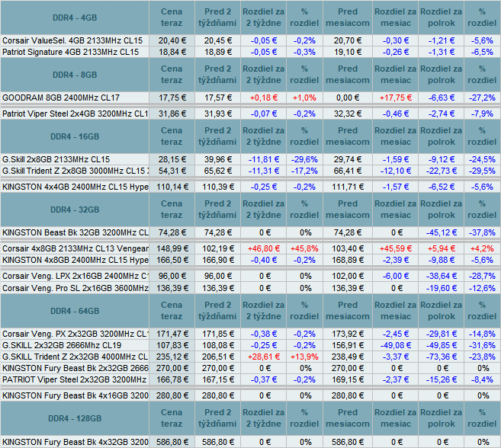Click the -6,63 € half-year difference cell
Image resolution: width=501 pixels, height=448 pixels.
pos(442,98)
